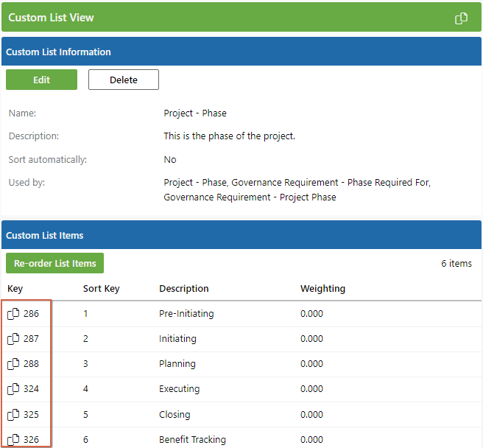This screenshot has width=483, height=448.
Task: Copy key 287 using its copy icon
Action: 13,339
